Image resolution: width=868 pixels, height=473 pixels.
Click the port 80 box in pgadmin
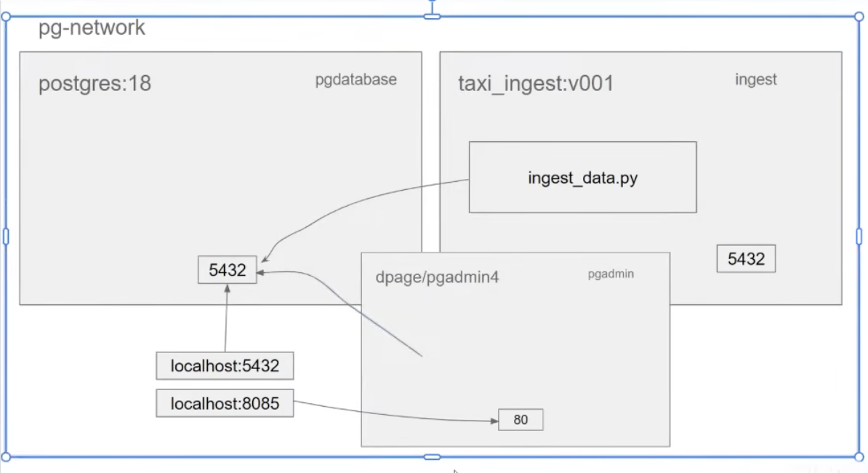click(x=521, y=420)
